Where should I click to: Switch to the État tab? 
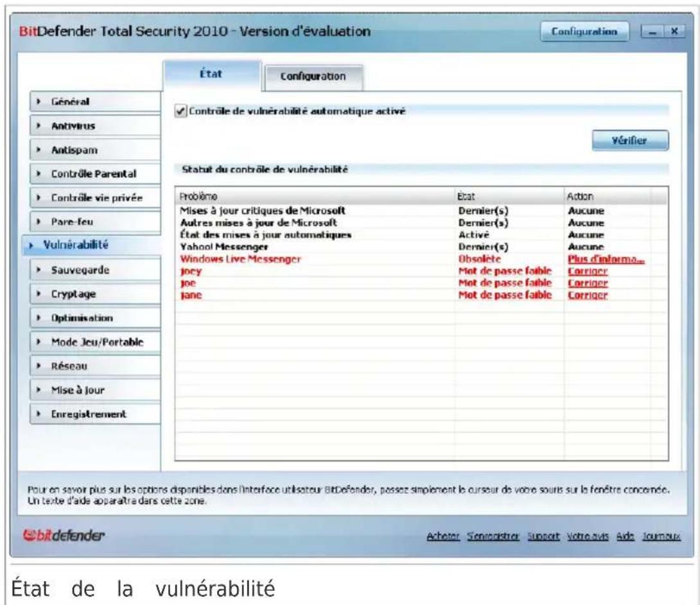(212, 75)
